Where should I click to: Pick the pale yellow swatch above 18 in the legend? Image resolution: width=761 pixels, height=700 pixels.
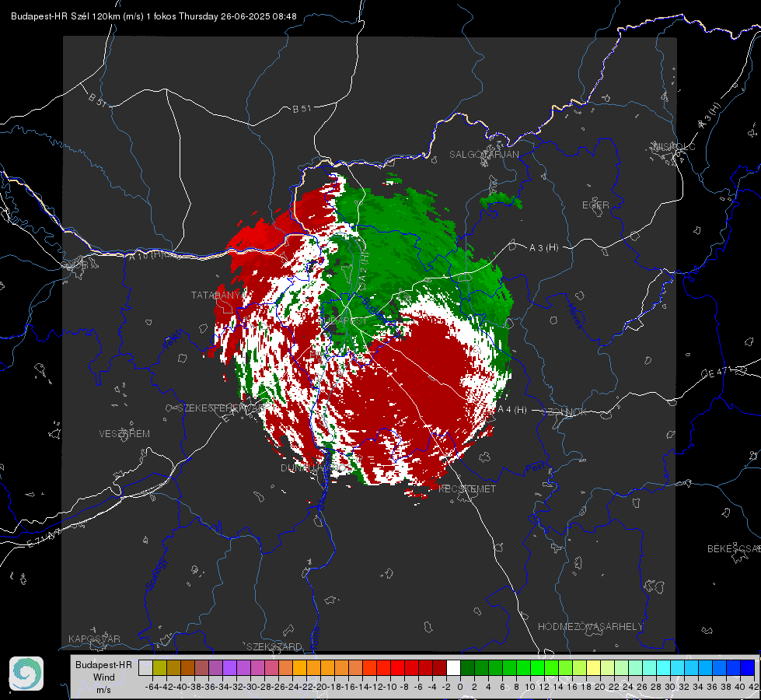point(594,667)
